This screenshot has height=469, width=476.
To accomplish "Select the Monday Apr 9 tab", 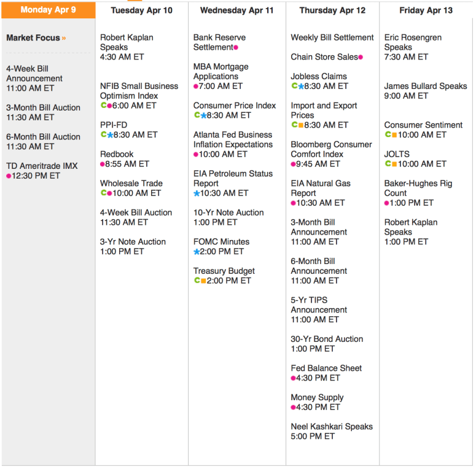I will [x=48, y=10].
